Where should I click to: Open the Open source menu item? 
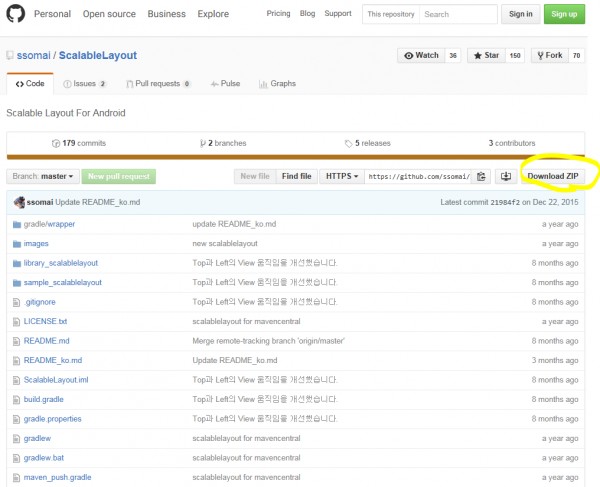coord(109,14)
